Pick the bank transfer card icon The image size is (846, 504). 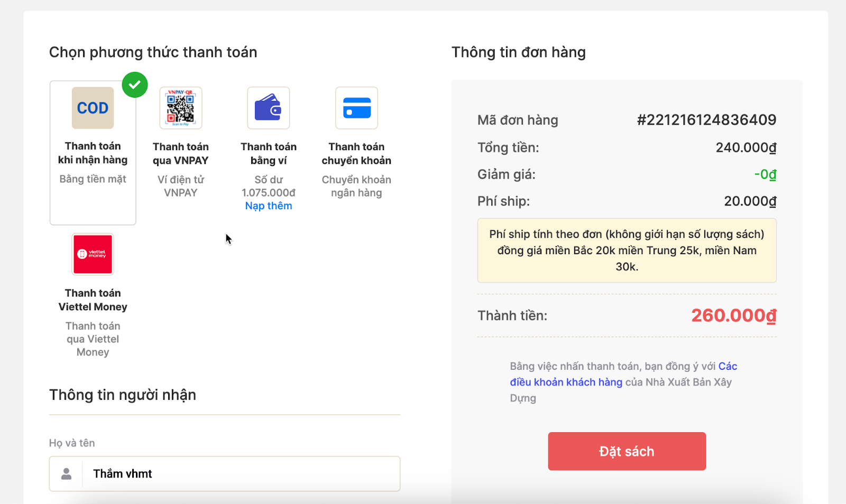[x=356, y=108]
